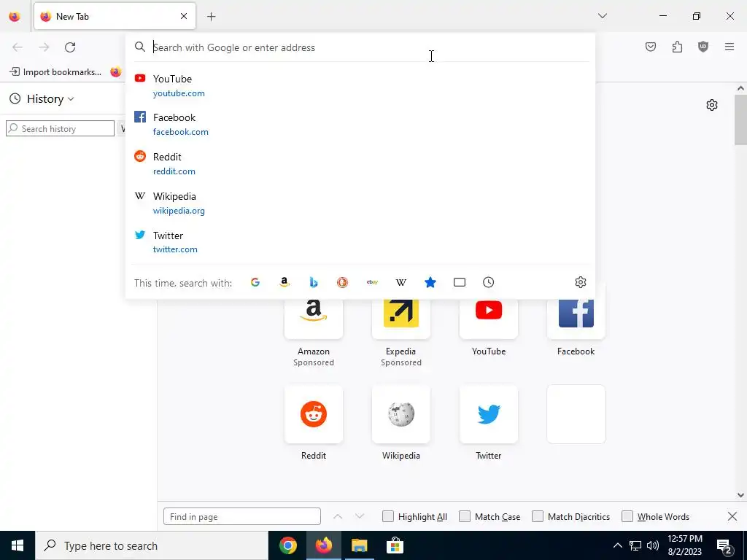747x560 pixels.
Task: Open the taskbar clock showing 12:57 PM
Action: point(684,545)
